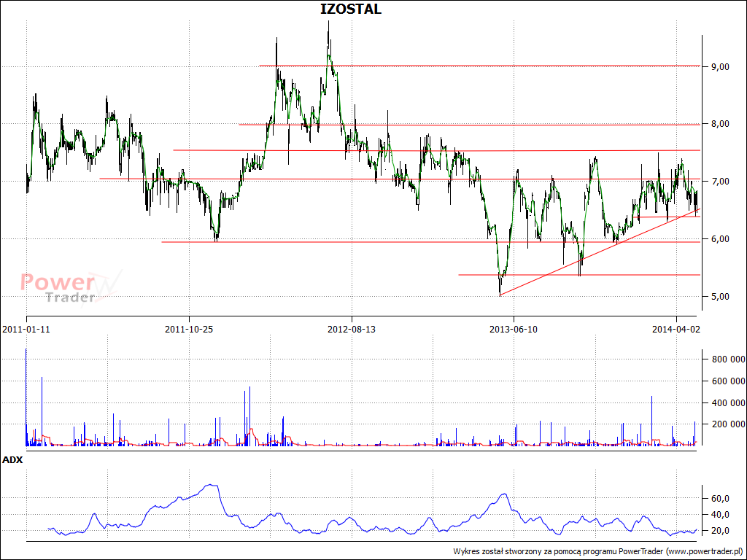Click the 9,00 price axis label

point(720,66)
